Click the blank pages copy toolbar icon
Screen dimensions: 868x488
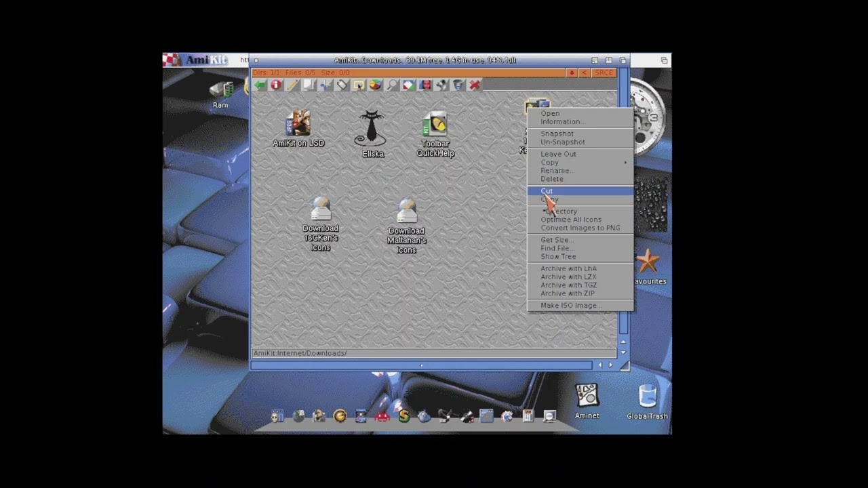(x=309, y=85)
